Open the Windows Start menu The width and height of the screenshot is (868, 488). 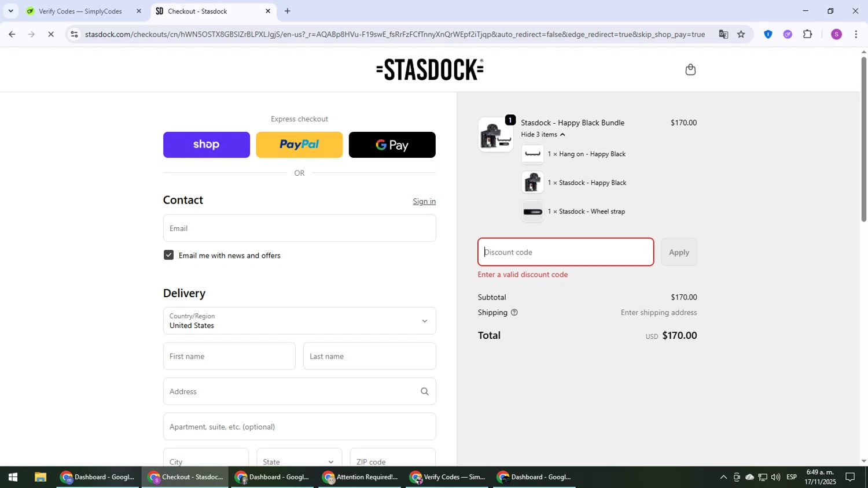13,477
